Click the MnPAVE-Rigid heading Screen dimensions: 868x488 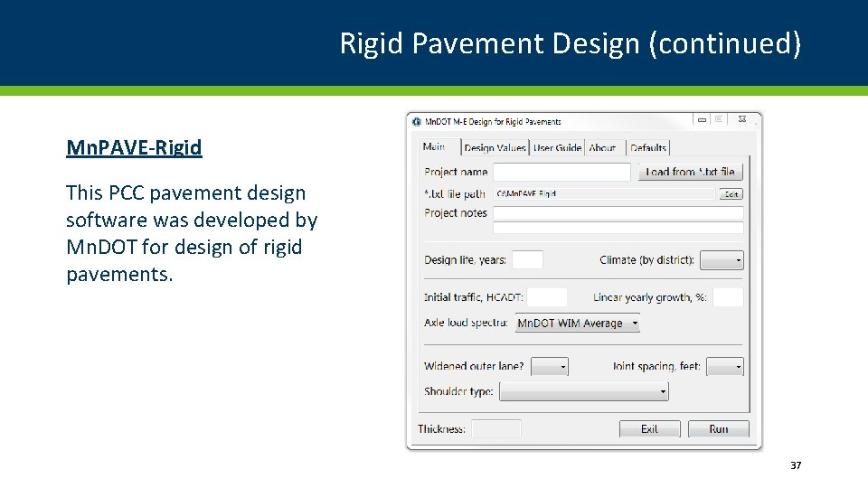pos(134,147)
